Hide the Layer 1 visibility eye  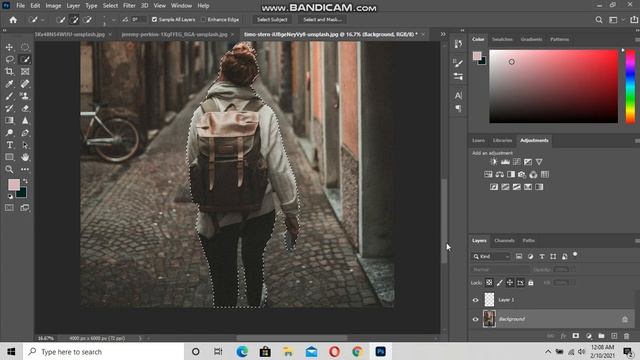click(x=476, y=300)
